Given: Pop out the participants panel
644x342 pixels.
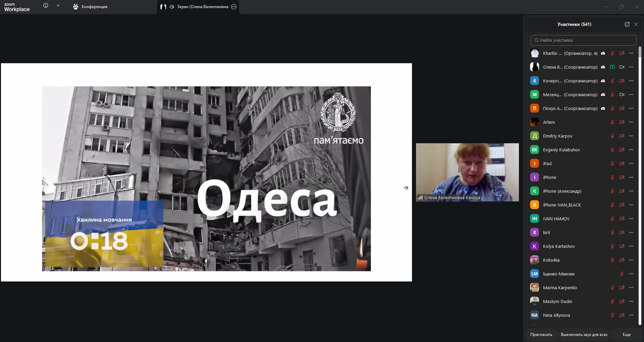Looking at the screenshot, I should click(627, 24).
